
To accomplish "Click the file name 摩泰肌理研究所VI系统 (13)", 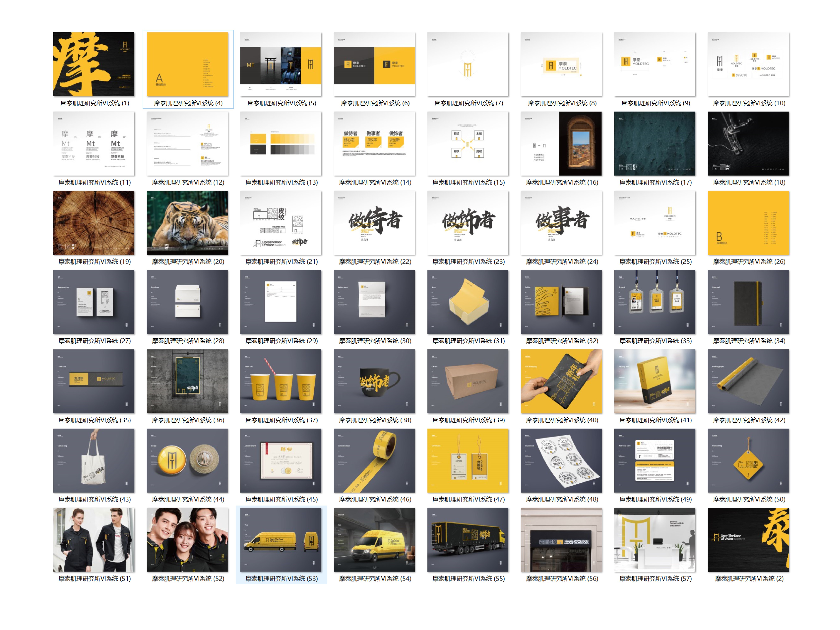I will coord(281,183).
